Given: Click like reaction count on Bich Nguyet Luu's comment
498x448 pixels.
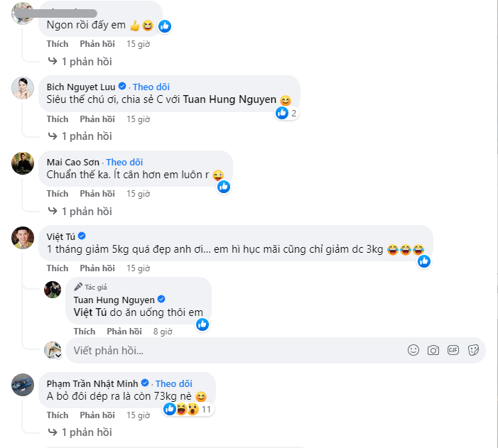Looking at the screenshot, I should [287, 112].
